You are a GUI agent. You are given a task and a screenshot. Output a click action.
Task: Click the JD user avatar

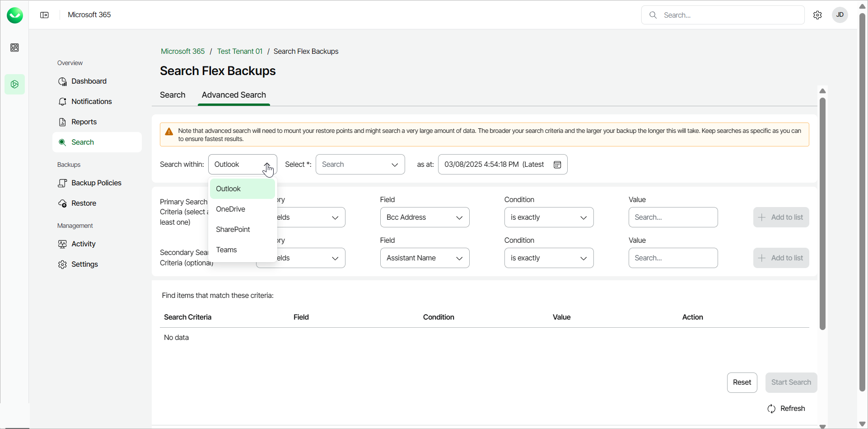click(x=840, y=15)
